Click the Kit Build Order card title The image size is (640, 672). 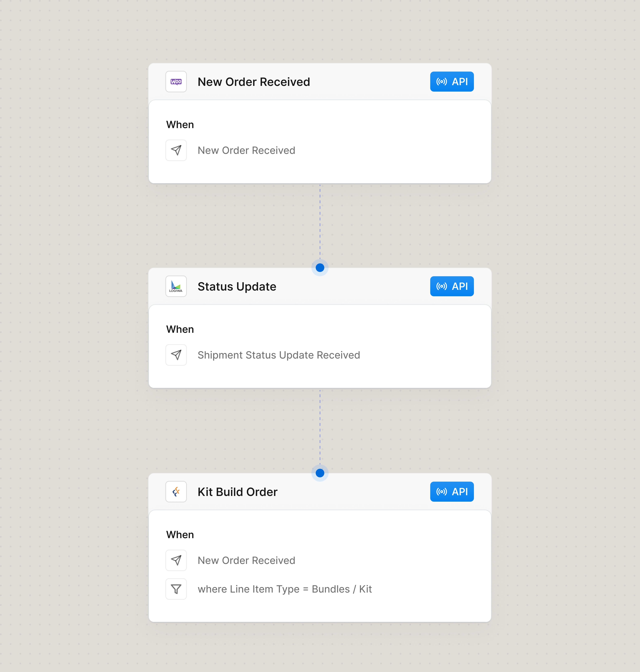[x=237, y=492]
